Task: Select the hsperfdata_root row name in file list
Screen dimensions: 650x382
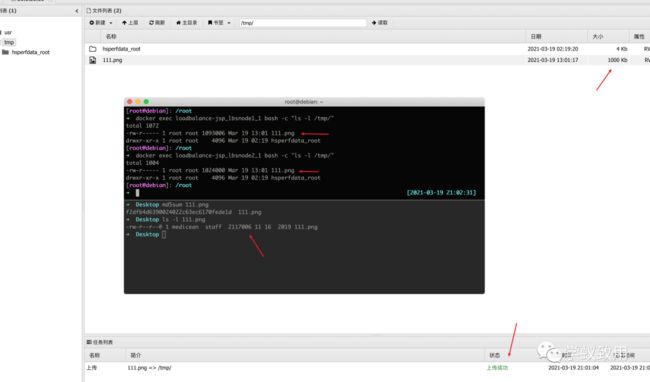Action: (x=121, y=49)
